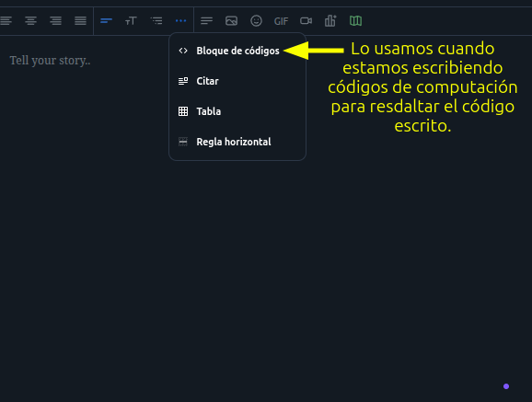The width and height of the screenshot is (532, 402).
Task: Align text to the right
Action: (x=55, y=21)
